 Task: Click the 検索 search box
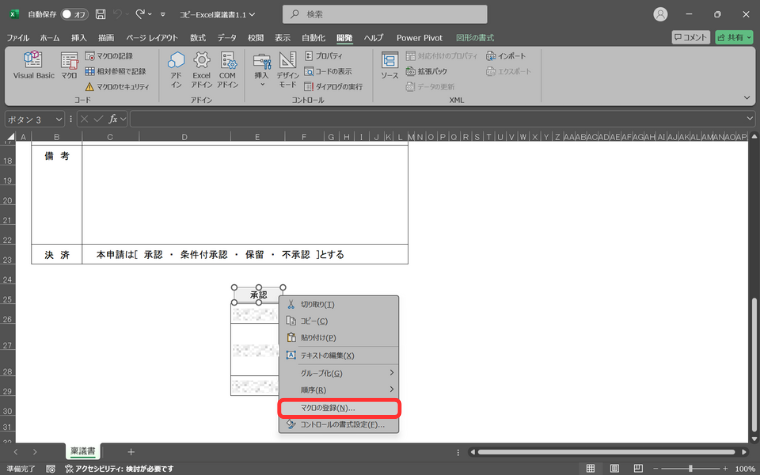(385, 14)
